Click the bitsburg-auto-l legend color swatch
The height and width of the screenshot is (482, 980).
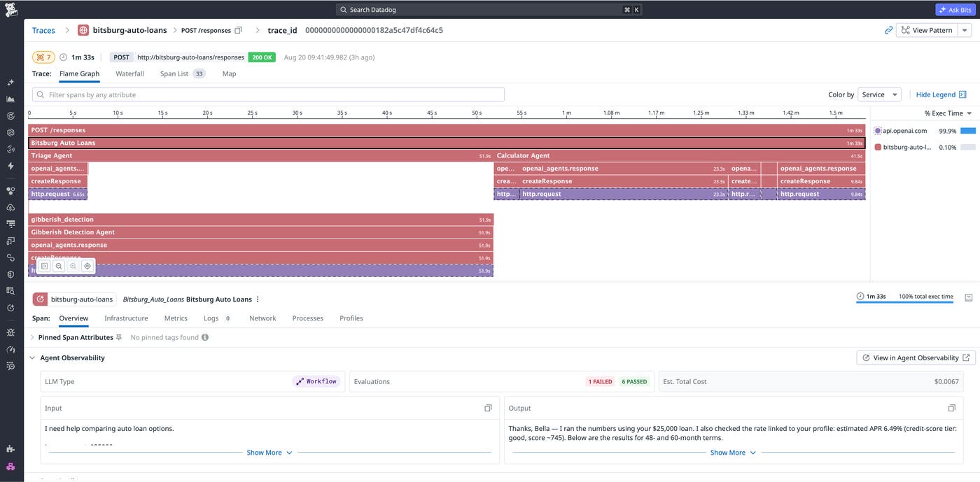click(x=878, y=148)
